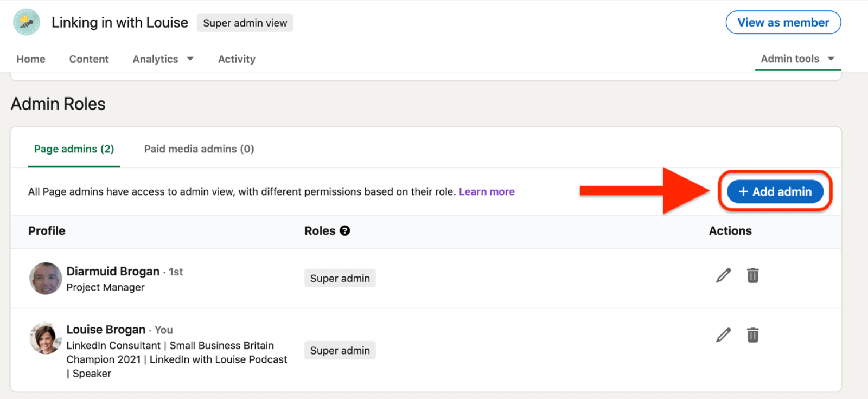
Task: Open Diarmuid Brogan's profile photo
Action: point(46,279)
